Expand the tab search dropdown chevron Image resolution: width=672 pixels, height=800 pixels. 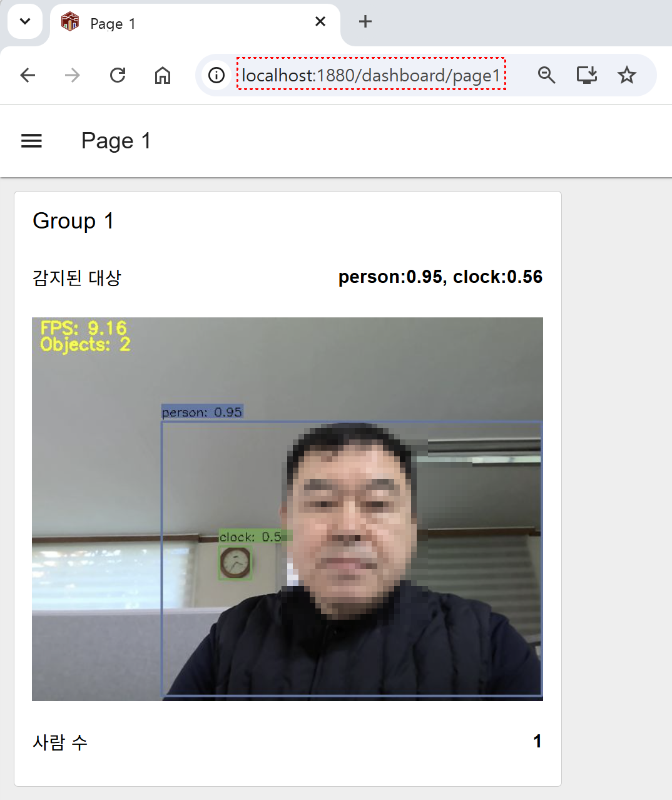[x=25, y=22]
